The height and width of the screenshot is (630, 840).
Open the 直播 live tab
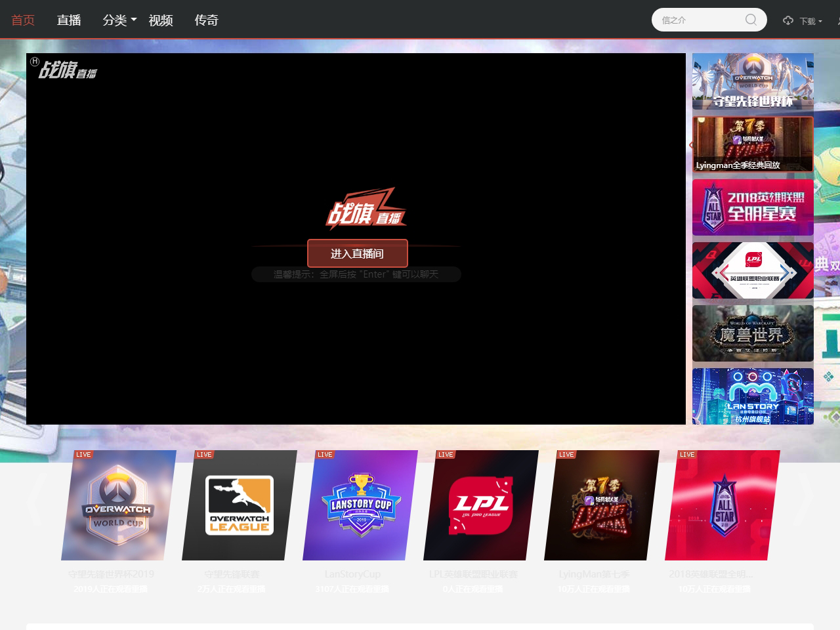[69, 20]
